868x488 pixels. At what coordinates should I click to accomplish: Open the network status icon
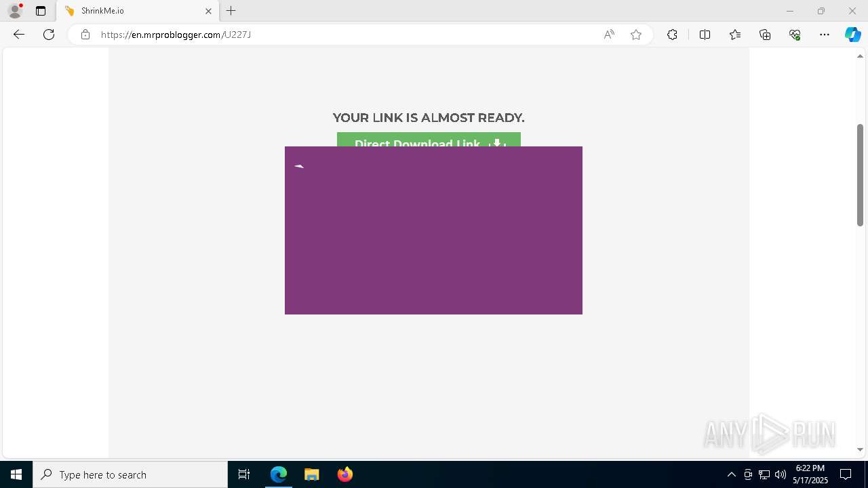pyautogui.click(x=764, y=474)
